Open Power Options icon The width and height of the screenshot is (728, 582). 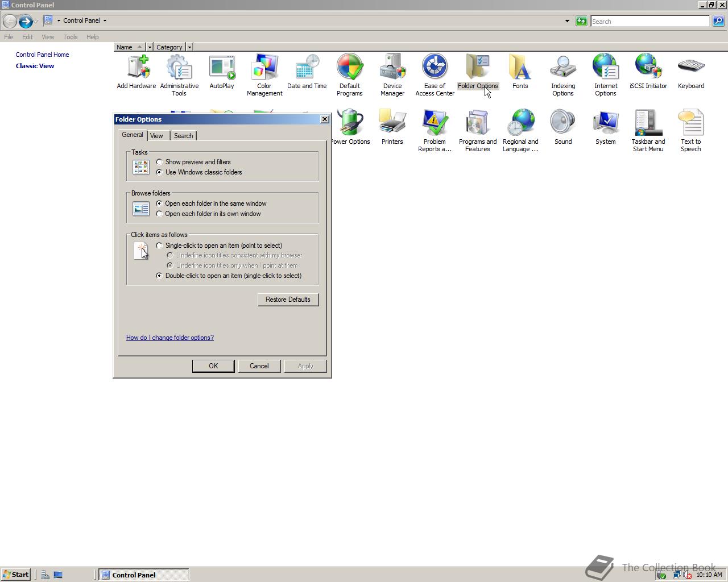[350, 127]
